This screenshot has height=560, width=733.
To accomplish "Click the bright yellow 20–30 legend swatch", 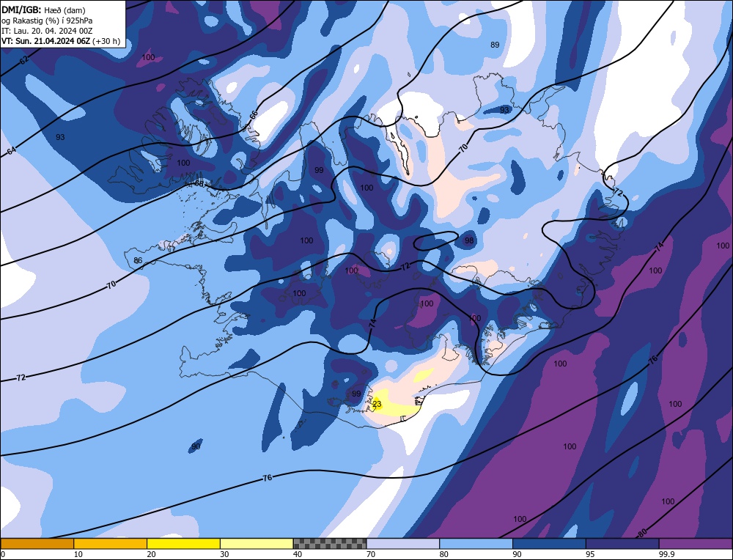I will 183,543.
